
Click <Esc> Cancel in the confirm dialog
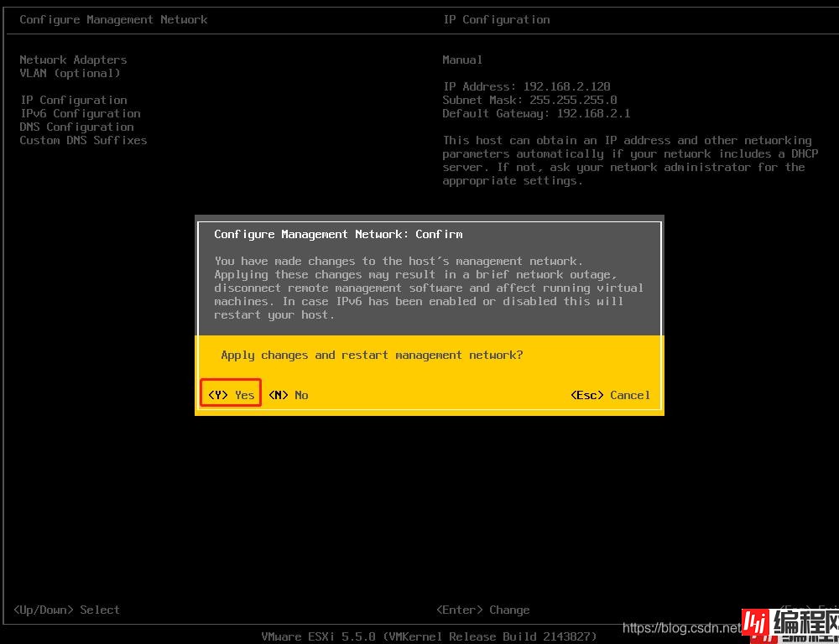[610, 395]
